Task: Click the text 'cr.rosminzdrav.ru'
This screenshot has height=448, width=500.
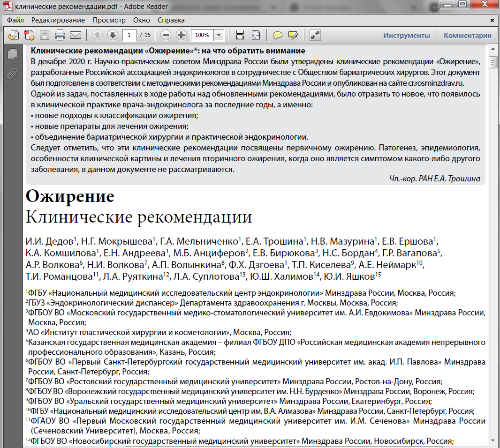Action: [x=435, y=83]
